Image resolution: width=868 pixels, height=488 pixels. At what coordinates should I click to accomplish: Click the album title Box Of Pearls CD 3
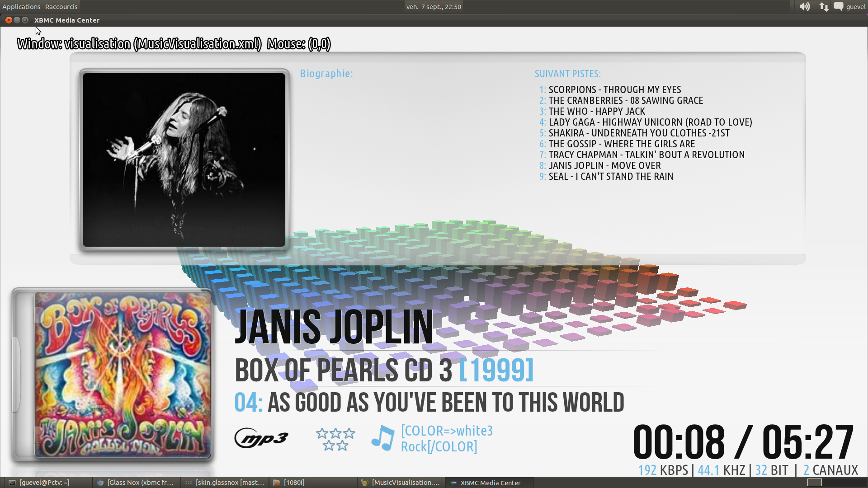[344, 370]
